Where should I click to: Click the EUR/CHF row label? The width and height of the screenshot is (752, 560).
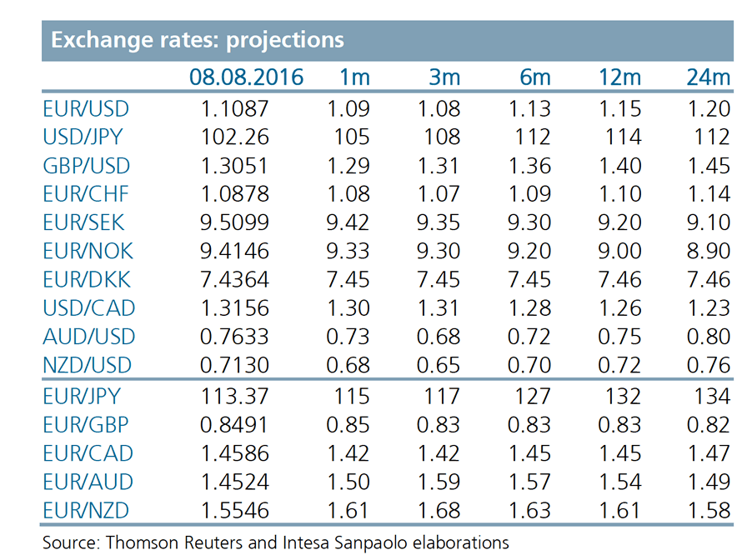pos(85,194)
